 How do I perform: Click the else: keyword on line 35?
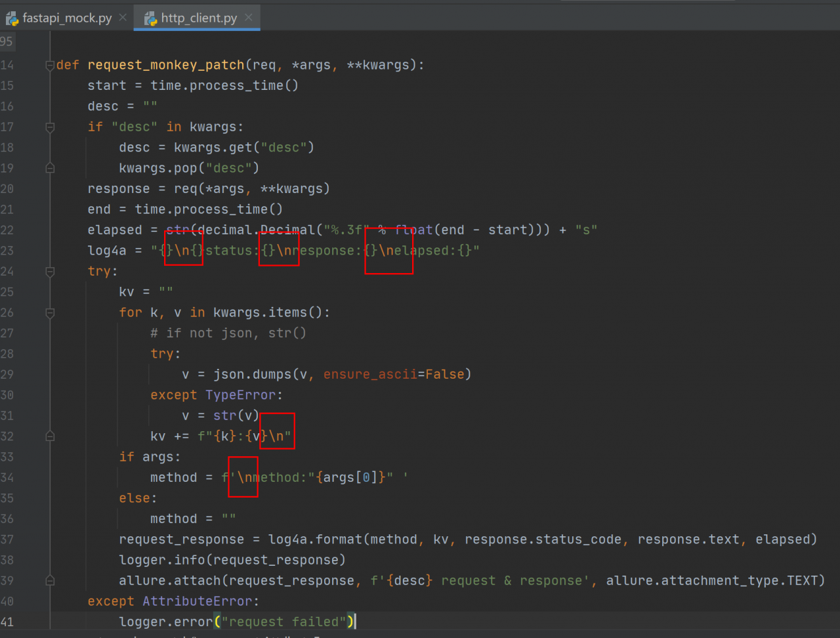coord(138,498)
